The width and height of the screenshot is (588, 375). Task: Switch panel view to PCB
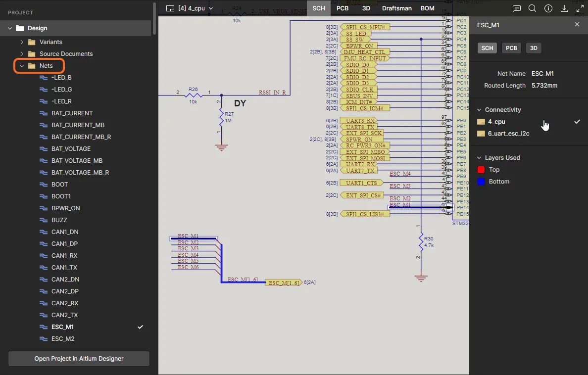pos(511,48)
